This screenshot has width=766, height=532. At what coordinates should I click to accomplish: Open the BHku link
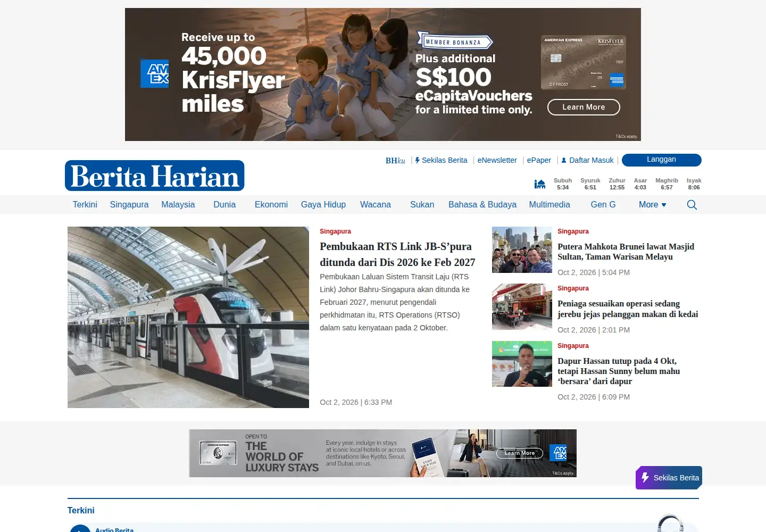pos(395,160)
